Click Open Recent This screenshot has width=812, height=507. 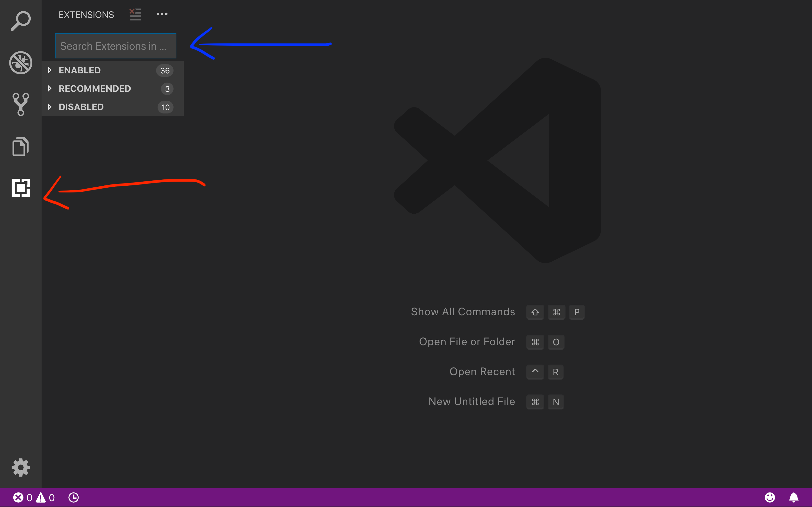point(482,371)
